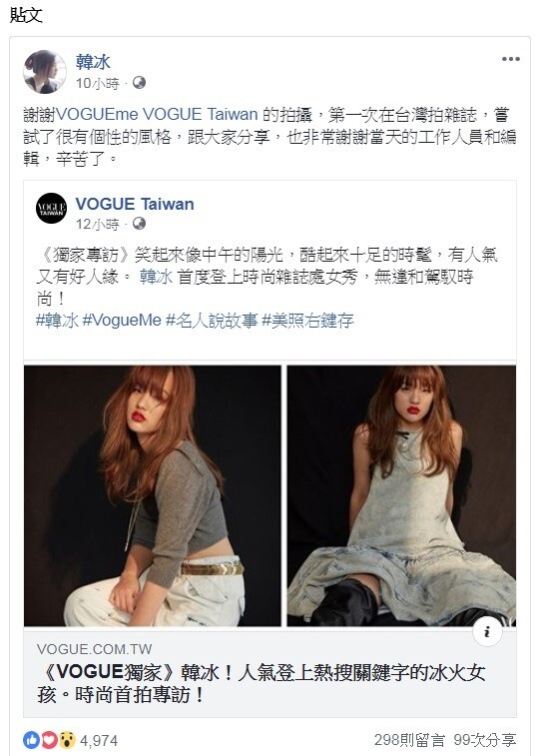
Task: View the 99次分享 shares list
Action: (485, 740)
